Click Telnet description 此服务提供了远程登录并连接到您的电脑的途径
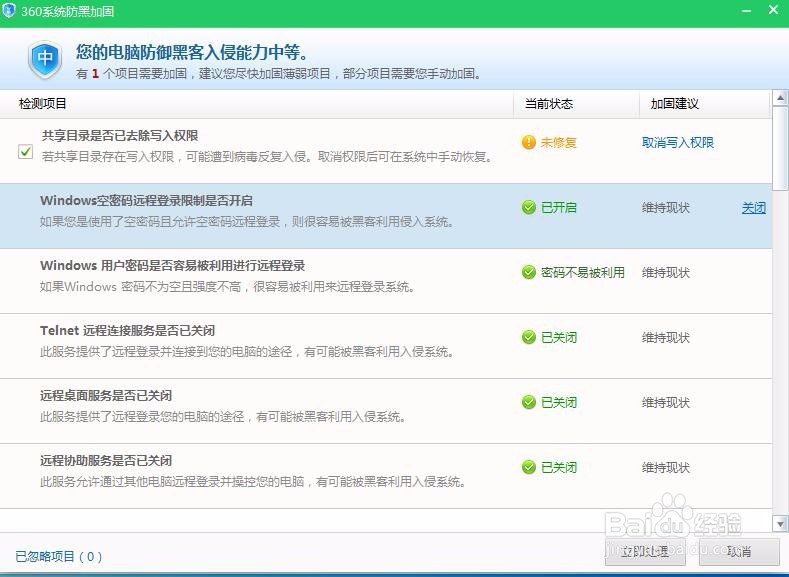This screenshot has width=789, height=577. (247, 351)
